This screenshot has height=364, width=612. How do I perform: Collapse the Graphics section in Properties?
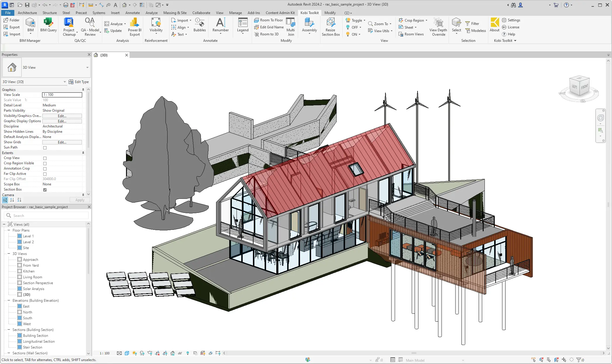[x=83, y=89]
